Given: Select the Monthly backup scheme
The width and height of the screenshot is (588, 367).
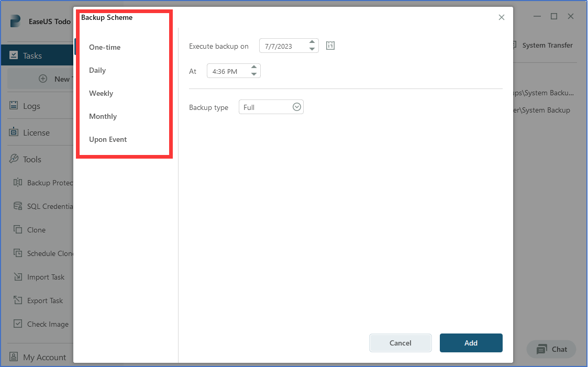Looking at the screenshot, I should point(103,116).
